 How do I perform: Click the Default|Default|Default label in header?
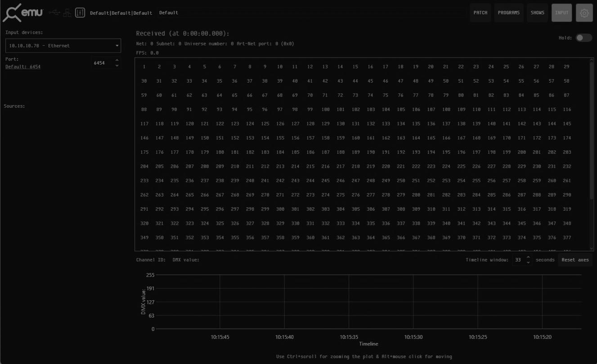pyautogui.click(x=121, y=13)
